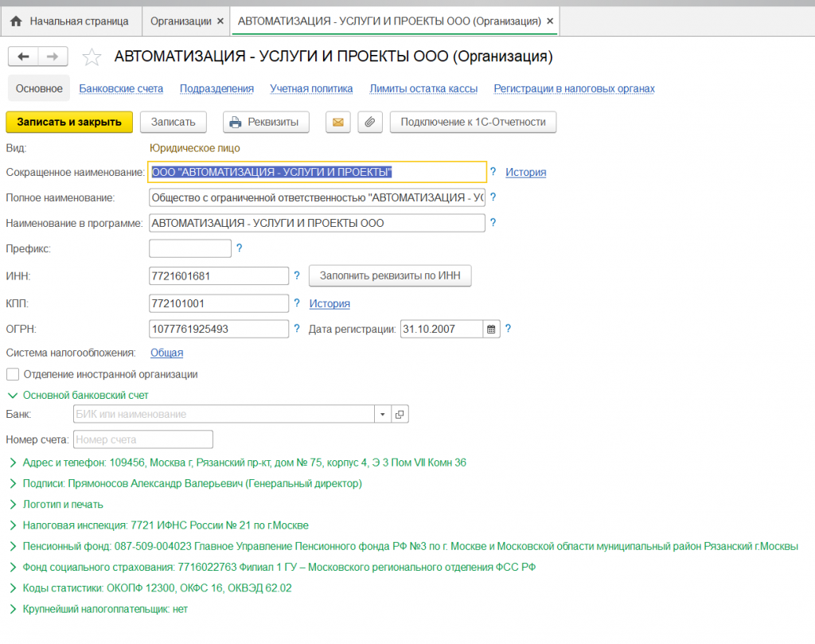The image size is (815, 644).
Task: Click the Дата регистрации field 31.10.2007
Action: (x=442, y=329)
